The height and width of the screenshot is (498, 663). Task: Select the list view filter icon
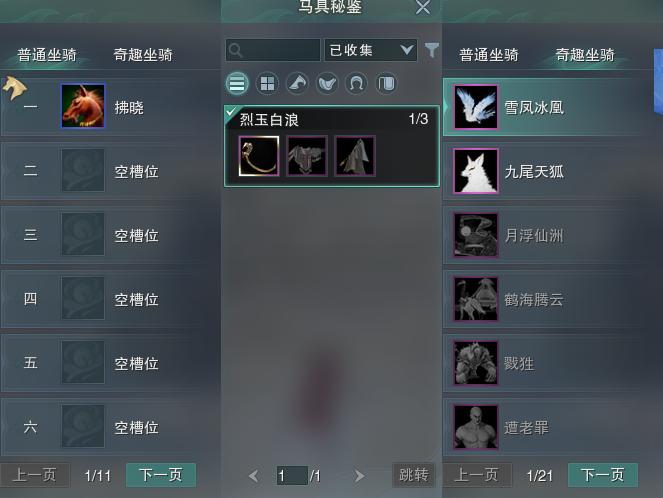(237, 83)
